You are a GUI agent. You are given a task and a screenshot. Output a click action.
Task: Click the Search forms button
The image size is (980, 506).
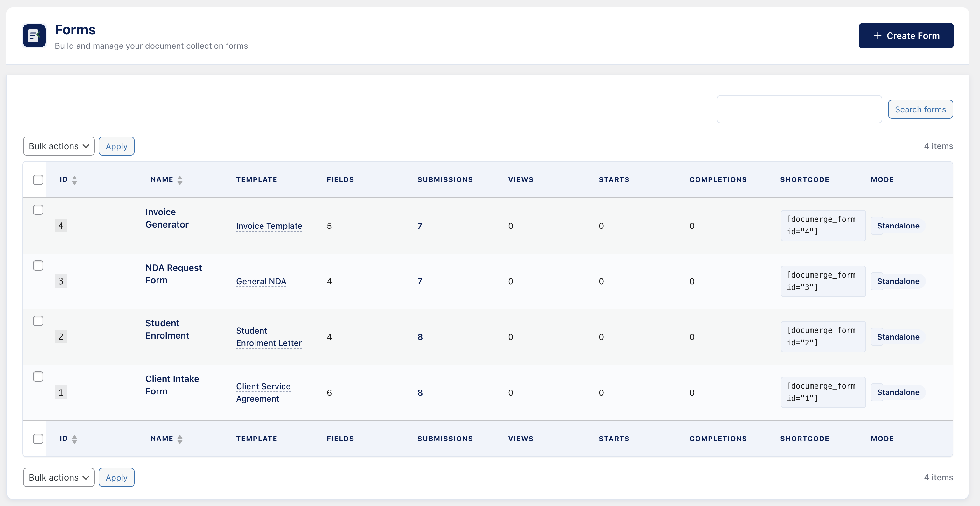(920, 109)
